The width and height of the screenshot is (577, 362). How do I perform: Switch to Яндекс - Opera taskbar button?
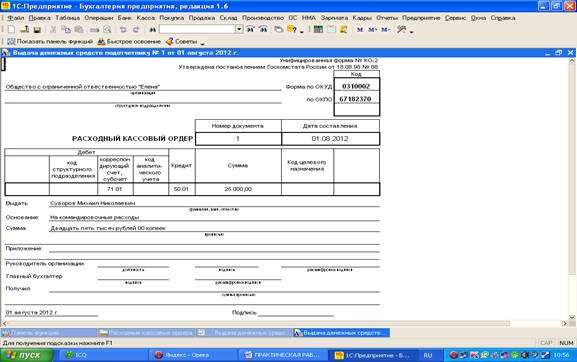tap(192, 355)
